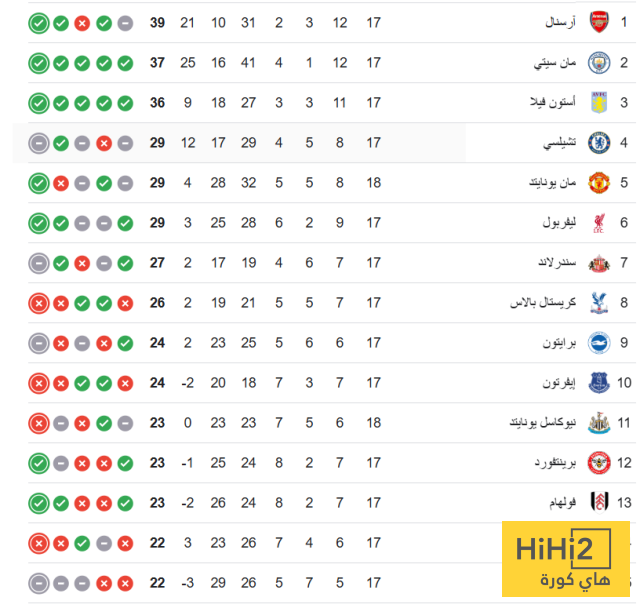The height and width of the screenshot is (608, 640).
Task: Click the green win icon in Newcastle's row
Action: (103, 423)
